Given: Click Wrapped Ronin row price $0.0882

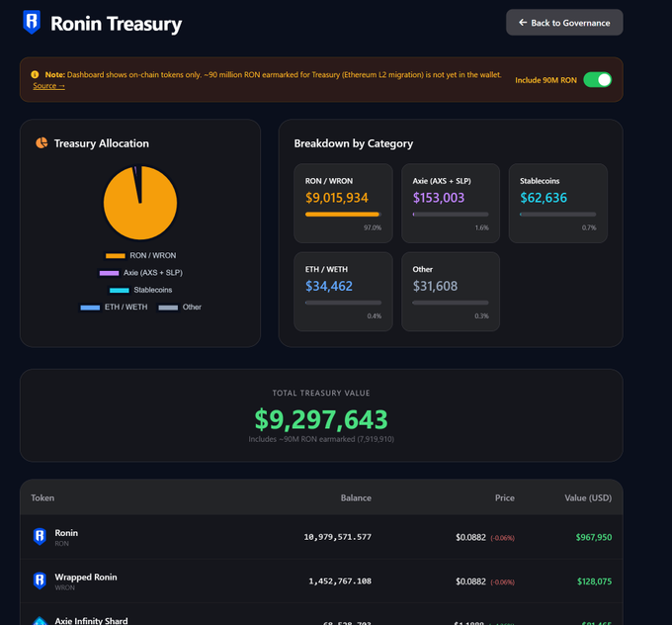Looking at the screenshot, I should pyautogui.click(x=470, y=581).
